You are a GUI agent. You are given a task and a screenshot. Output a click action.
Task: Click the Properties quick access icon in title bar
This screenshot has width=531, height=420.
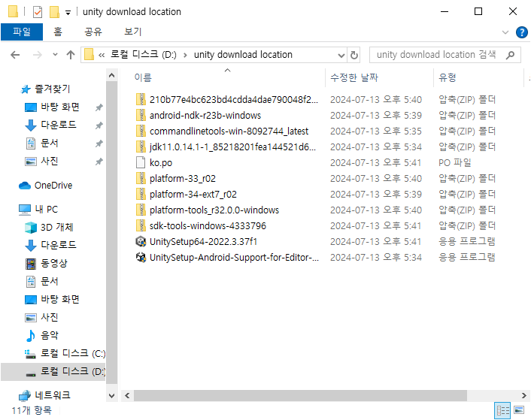click(38, 12)
